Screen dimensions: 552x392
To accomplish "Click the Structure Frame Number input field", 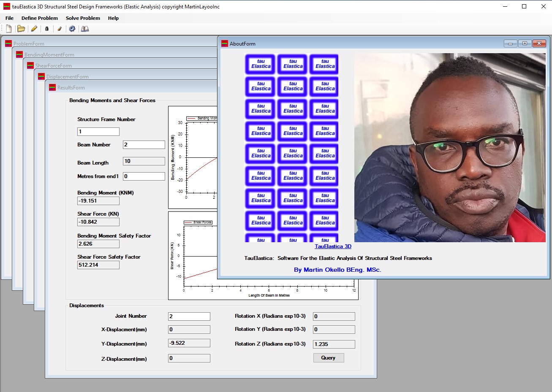I will (98, 132).
